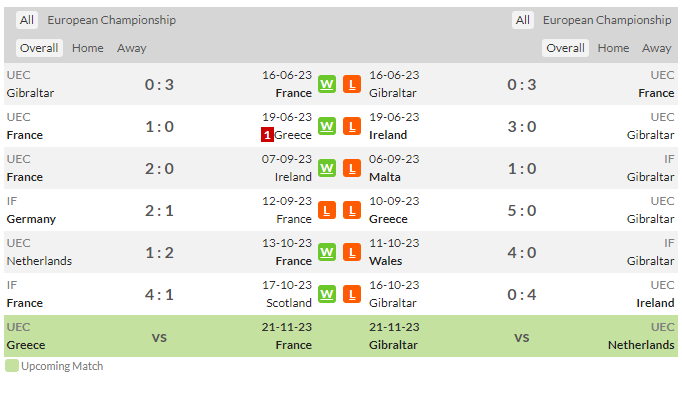This screenshot has width=682, height=400.
Task: Click the L badge for Ireland 3:0 Gibraltar
Action: (x=352, y=127)
